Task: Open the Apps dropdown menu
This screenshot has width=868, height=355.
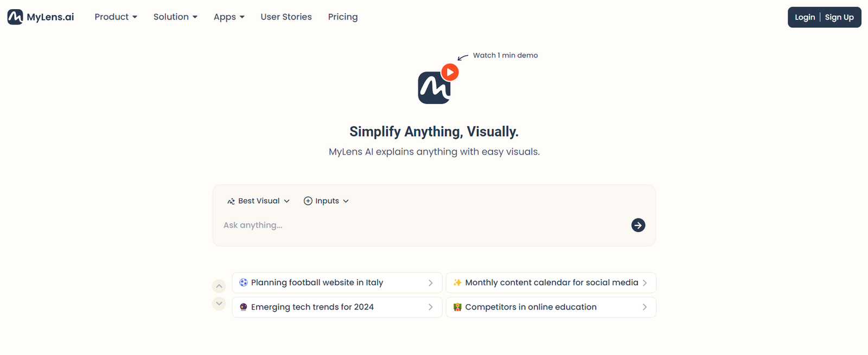Action: tap(228, 17)
